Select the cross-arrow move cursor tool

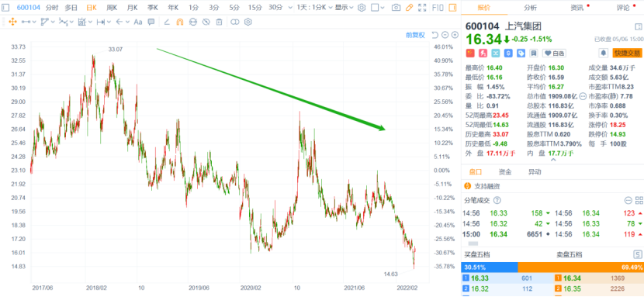point(12,22)
